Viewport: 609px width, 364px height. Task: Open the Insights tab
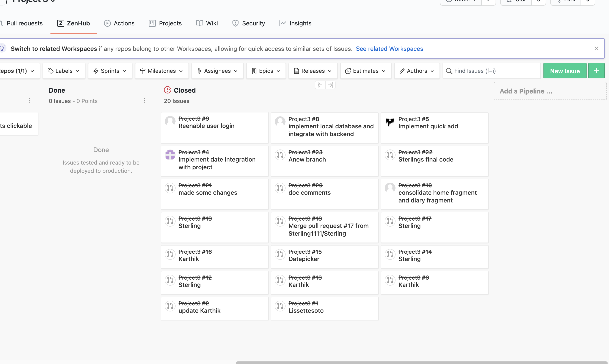295,23
